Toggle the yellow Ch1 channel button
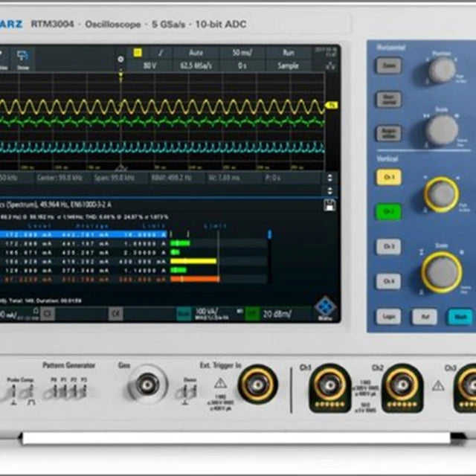 pos(388,177)
